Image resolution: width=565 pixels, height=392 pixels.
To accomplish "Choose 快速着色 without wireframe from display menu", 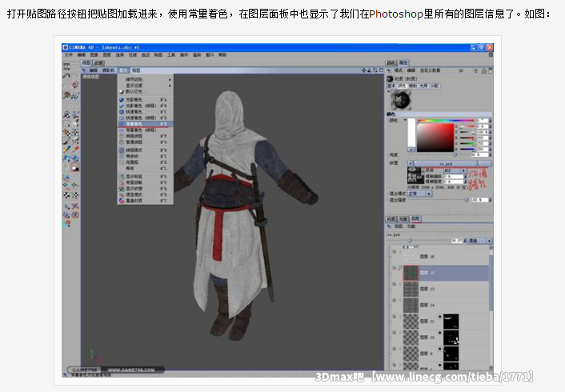I will point(146,112).
